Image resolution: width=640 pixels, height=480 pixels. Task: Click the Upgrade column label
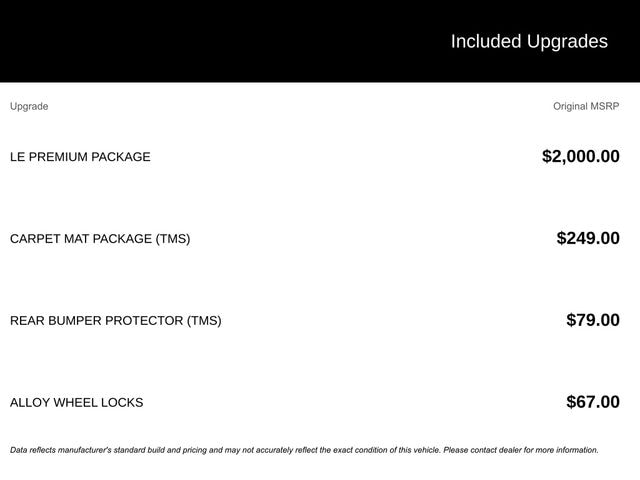[x=29, y=106]
